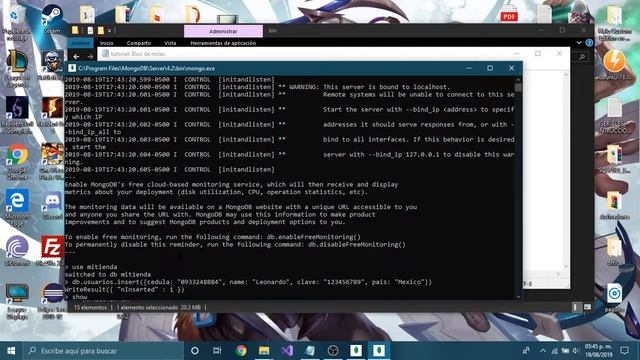Switch to large icons view in Explorer status bar
Image resolution: width=640 pixels, height=360 pixels.
[x=587, y=307]
